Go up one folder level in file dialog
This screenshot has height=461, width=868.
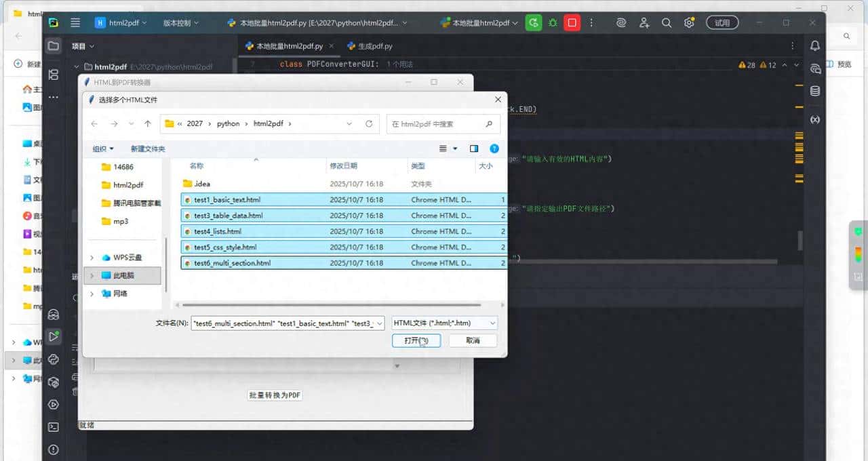coord(148,124)
